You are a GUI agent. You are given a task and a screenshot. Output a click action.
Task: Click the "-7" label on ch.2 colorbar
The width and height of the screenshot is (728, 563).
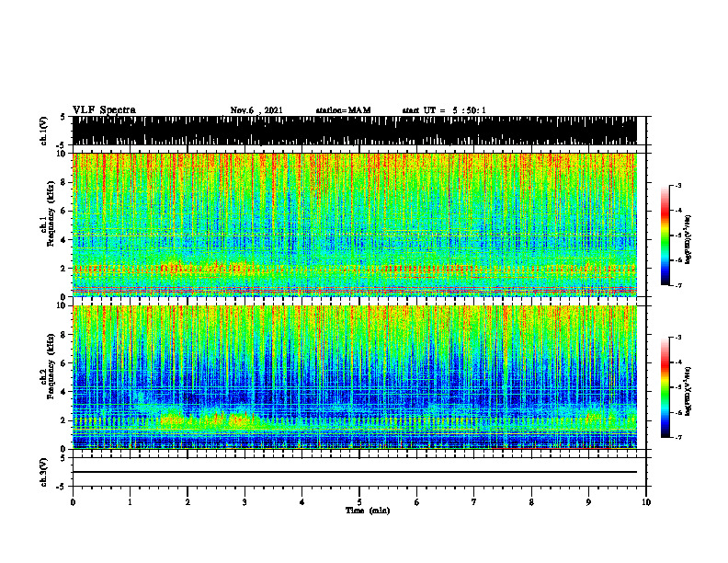coord(677,437)
